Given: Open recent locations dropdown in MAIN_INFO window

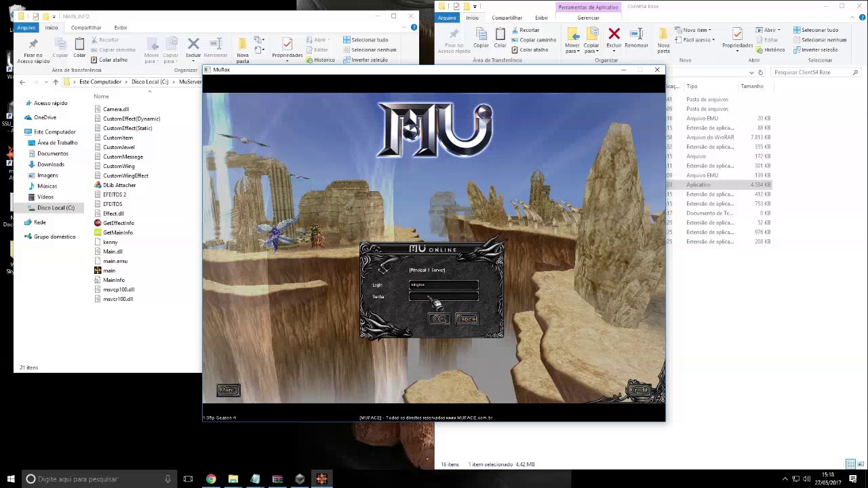Looking at the screenshot, I should click(45, 82).
